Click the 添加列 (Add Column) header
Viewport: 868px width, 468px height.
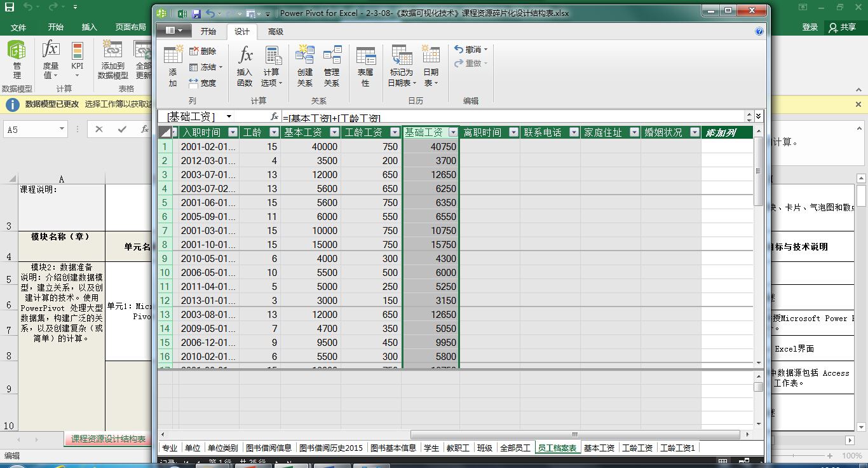tap(727, 132)
